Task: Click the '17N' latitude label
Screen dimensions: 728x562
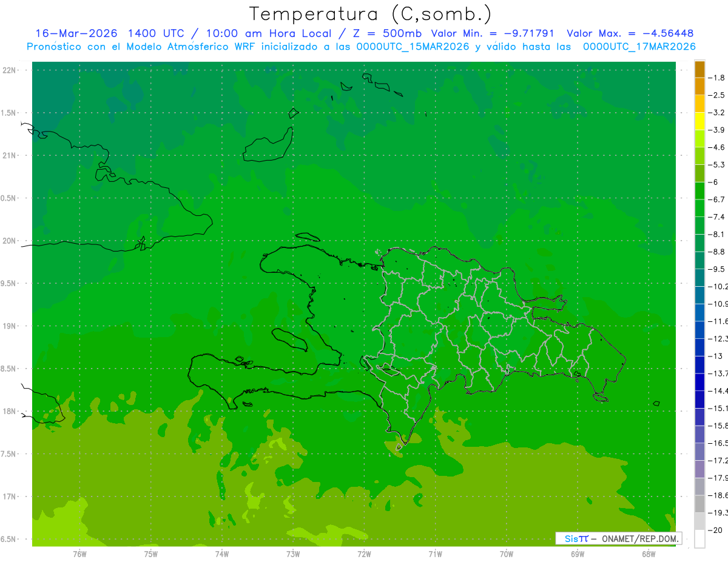Action: pyautogui.click(x=10, y=497)
